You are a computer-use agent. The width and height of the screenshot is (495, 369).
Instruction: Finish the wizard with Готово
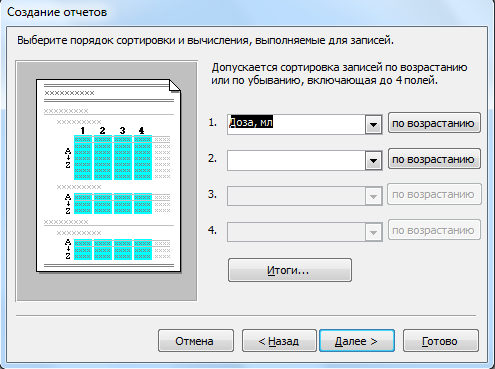click(x=441, y=341)
